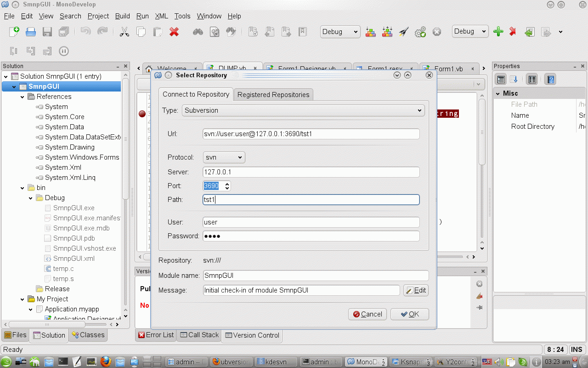This screenshot has height=368, width=588.
Task: Collapse the References tree node
Action: (23, 97)
